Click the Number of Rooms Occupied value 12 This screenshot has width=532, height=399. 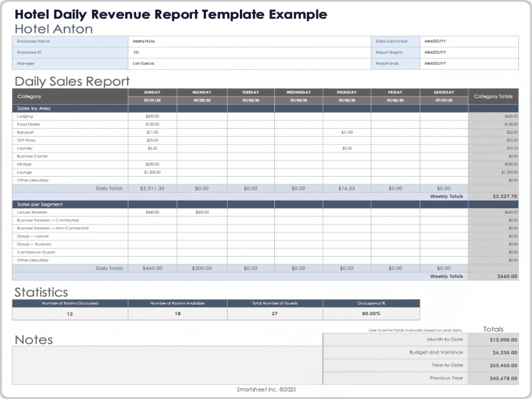(69, 313)
